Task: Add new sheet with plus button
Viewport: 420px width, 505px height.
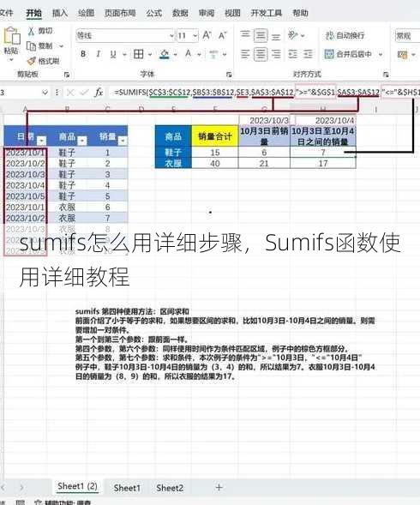Action: tap(219, 488)
